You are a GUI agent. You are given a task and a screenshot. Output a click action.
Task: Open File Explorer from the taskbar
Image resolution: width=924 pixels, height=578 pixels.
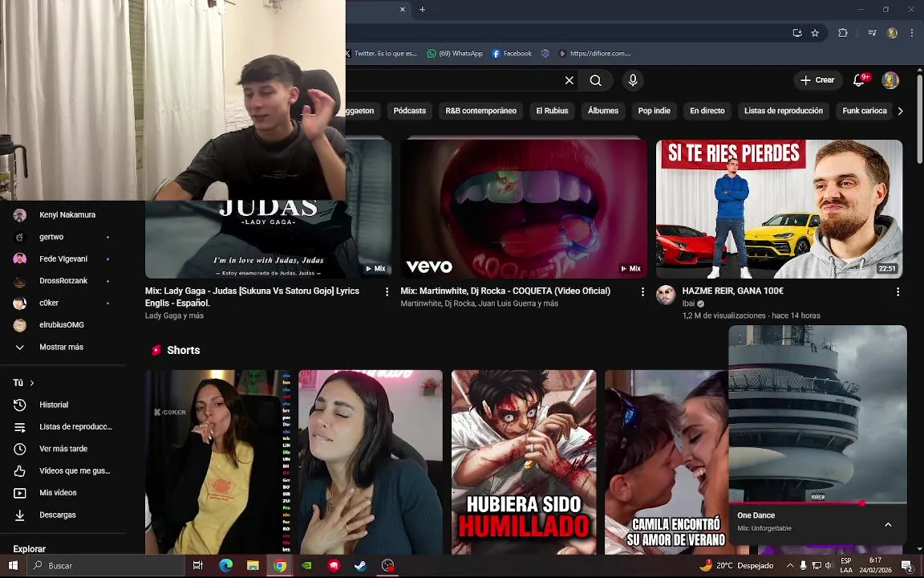(253, 566)
